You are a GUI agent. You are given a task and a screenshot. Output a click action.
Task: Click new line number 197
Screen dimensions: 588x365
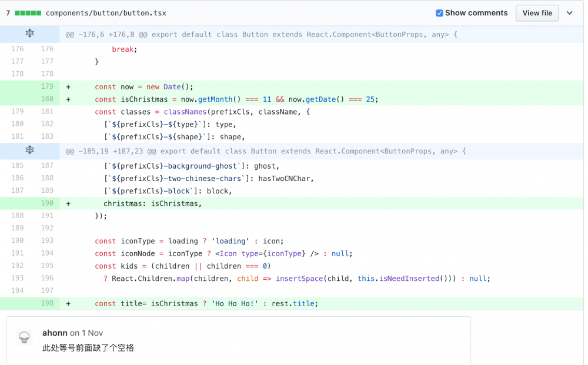pyautogui.click(x=47, y=291)
